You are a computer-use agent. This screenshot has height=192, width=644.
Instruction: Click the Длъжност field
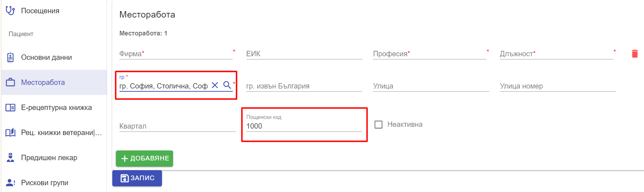point(556,54)
